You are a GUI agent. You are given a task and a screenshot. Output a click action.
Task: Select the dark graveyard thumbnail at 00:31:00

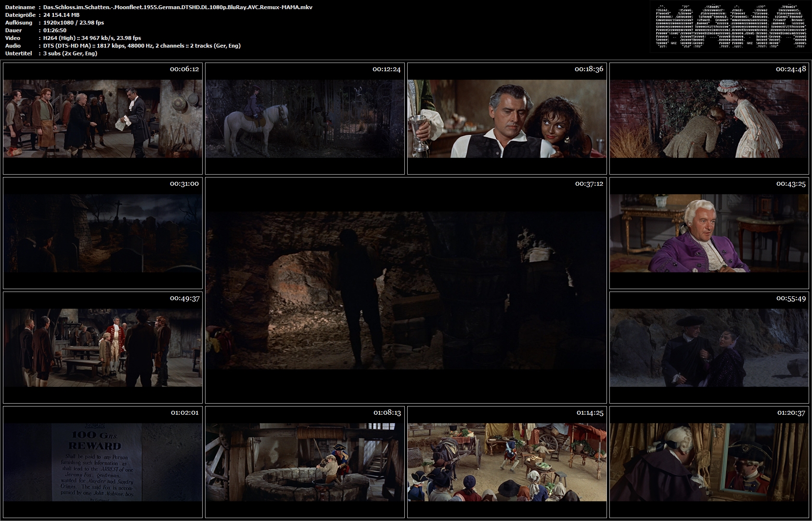103,233
